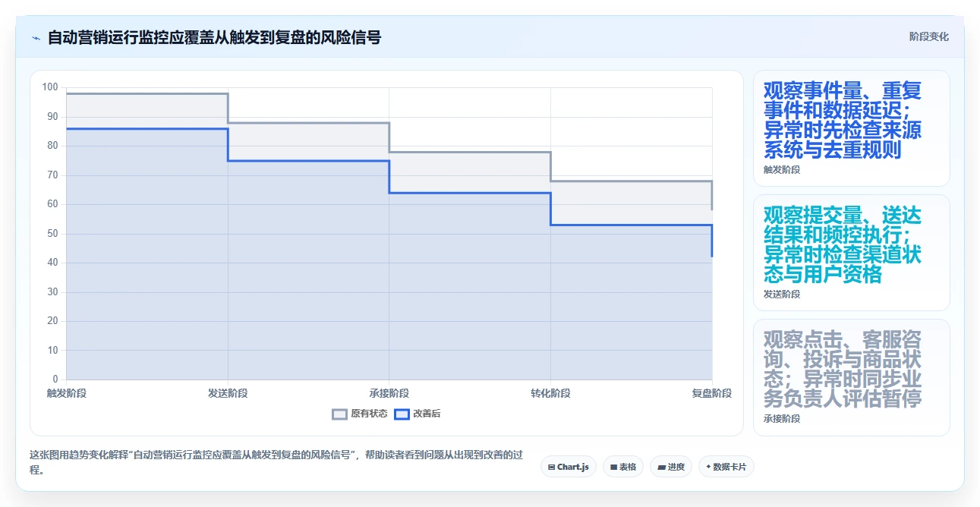The height and width of the screenshot is (507, 980).
Task: Open the 承接阶段 info card
Action: [851, 377]
